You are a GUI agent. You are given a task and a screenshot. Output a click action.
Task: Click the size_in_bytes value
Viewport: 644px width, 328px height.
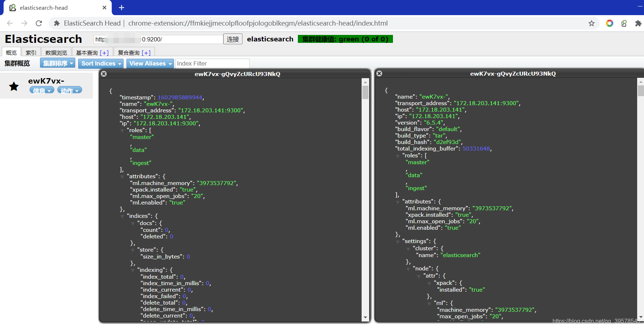[188, 257]
